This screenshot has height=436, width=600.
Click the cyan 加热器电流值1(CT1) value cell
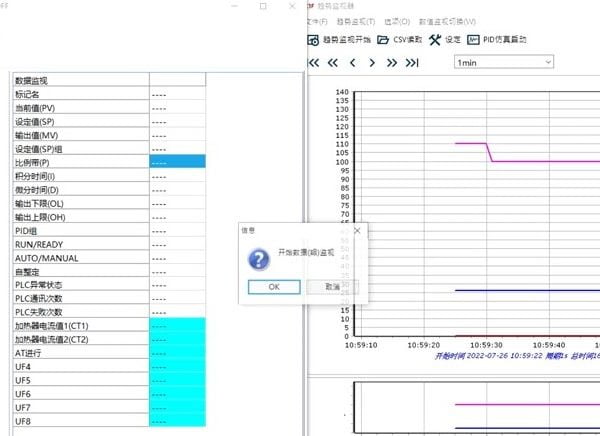[x=177, y=326]
